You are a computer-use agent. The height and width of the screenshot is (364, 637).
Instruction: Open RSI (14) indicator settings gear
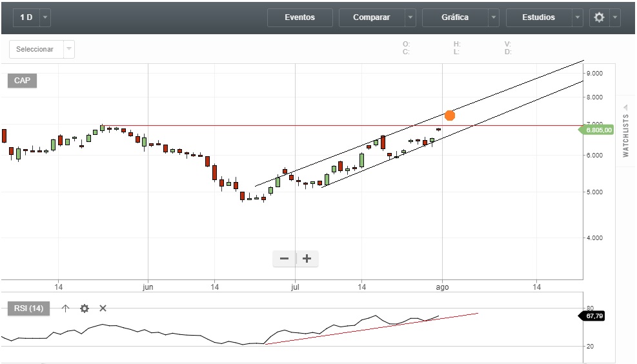point(85,308)
